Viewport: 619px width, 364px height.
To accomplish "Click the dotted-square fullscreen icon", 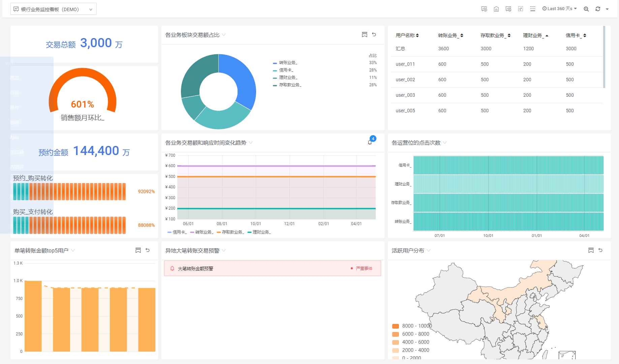I will point(520,9).
